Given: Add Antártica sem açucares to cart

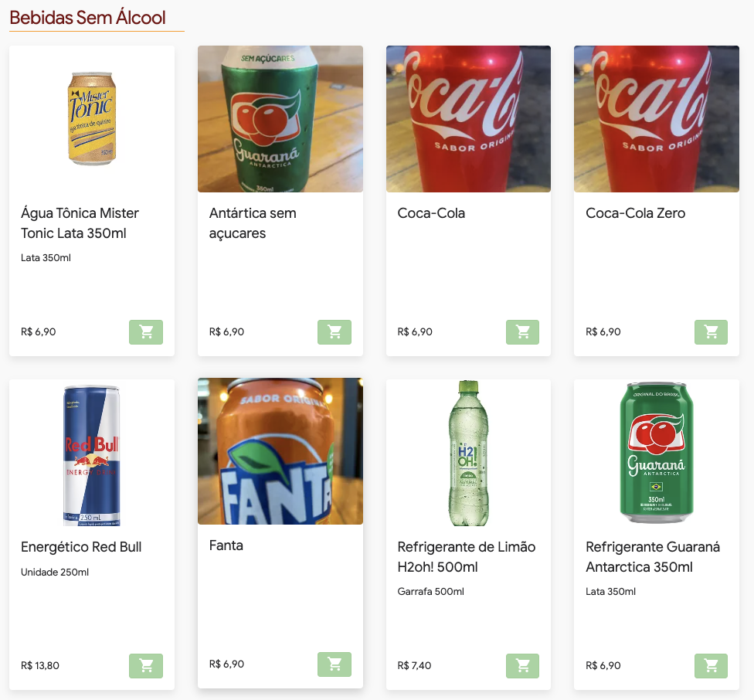Looking at the screenshot, I should (335, 331).
